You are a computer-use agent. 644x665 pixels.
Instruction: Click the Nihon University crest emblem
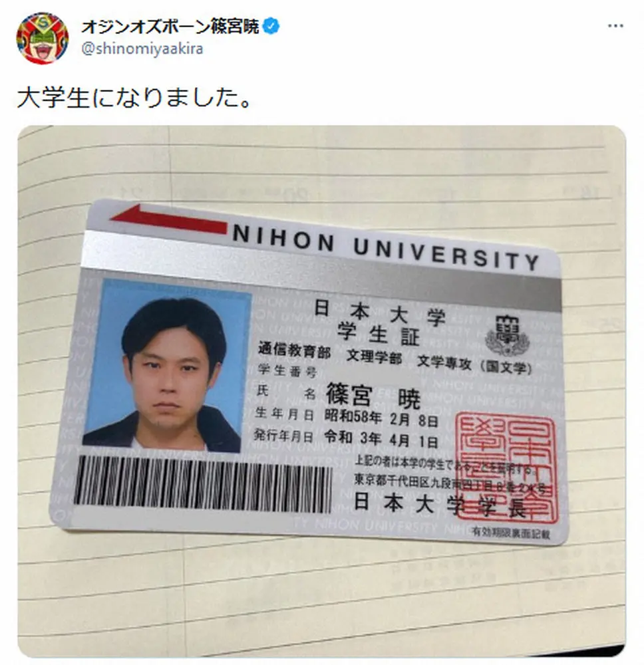[508, 335]
